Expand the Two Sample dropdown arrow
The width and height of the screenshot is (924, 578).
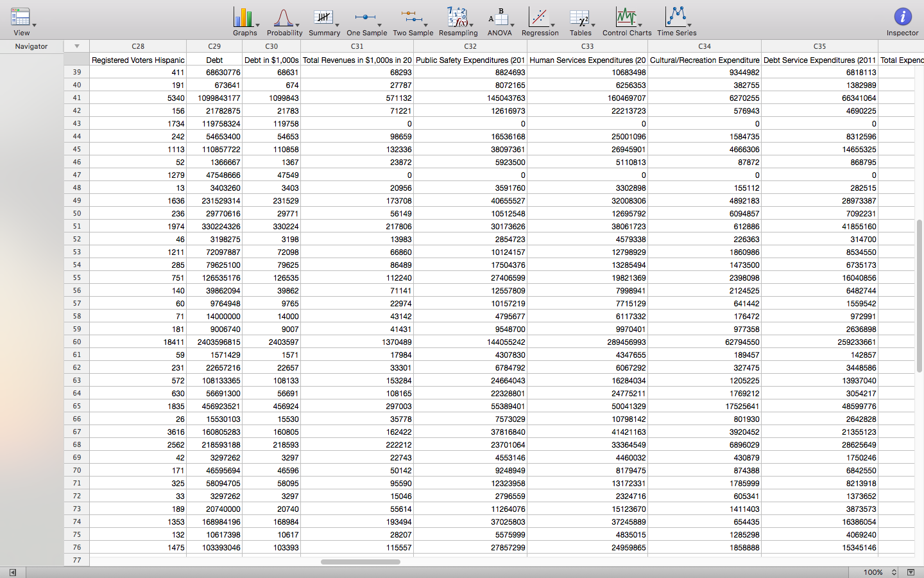426,26
